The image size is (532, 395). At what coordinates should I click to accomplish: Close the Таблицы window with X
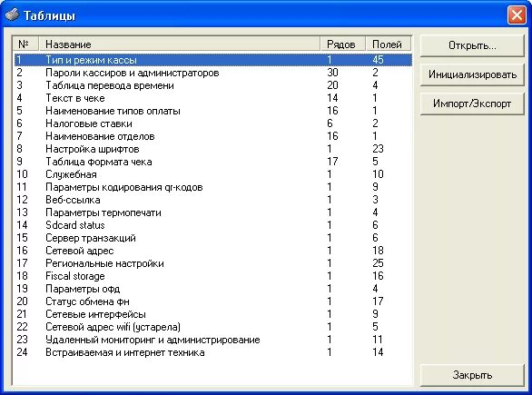(x=517, y=15)
